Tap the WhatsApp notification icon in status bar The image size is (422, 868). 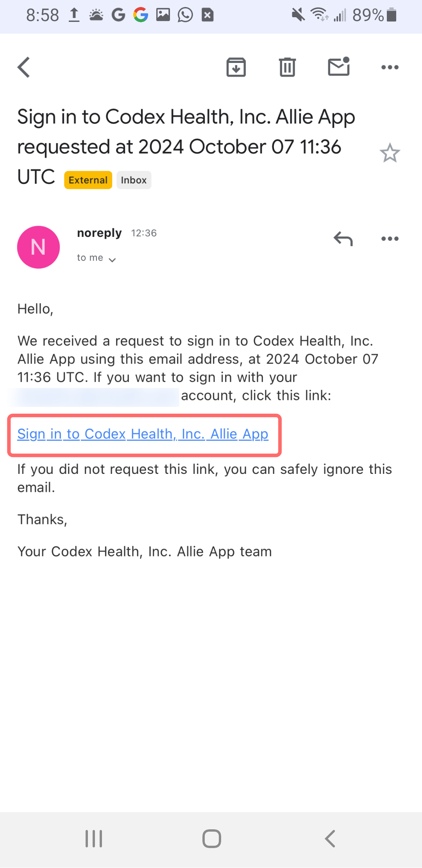185,15
